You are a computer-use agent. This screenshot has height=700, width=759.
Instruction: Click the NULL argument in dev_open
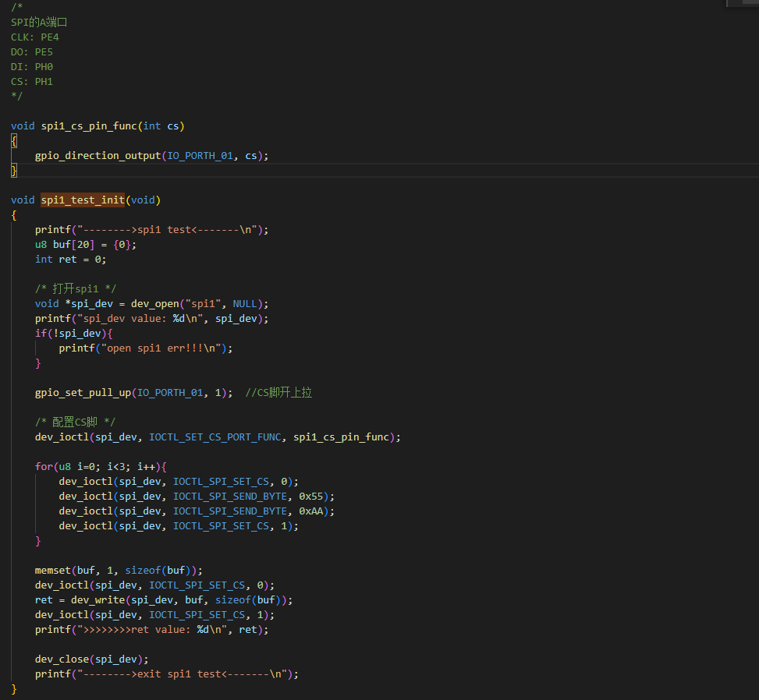point(245,304)
